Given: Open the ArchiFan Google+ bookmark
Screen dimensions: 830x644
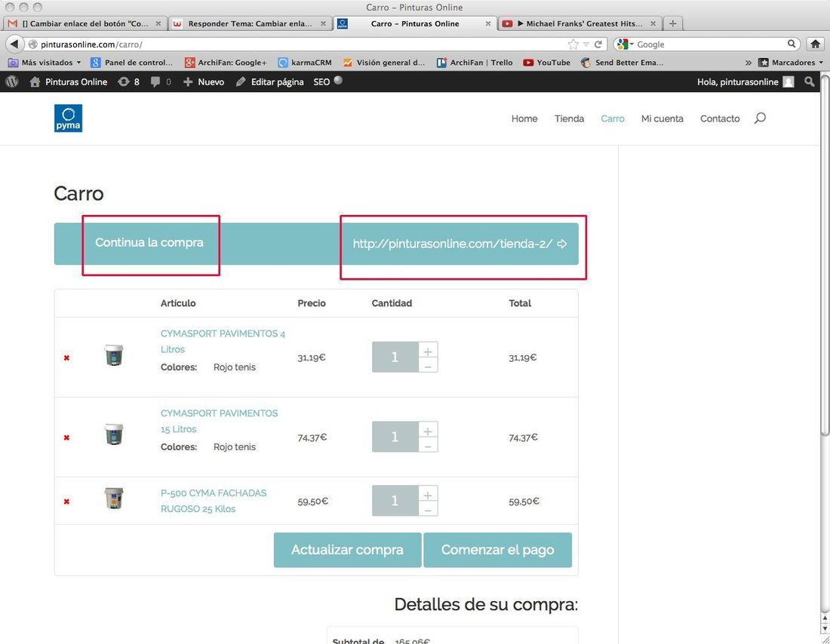Looking at the screenshot, I should [x=226, y=63].
